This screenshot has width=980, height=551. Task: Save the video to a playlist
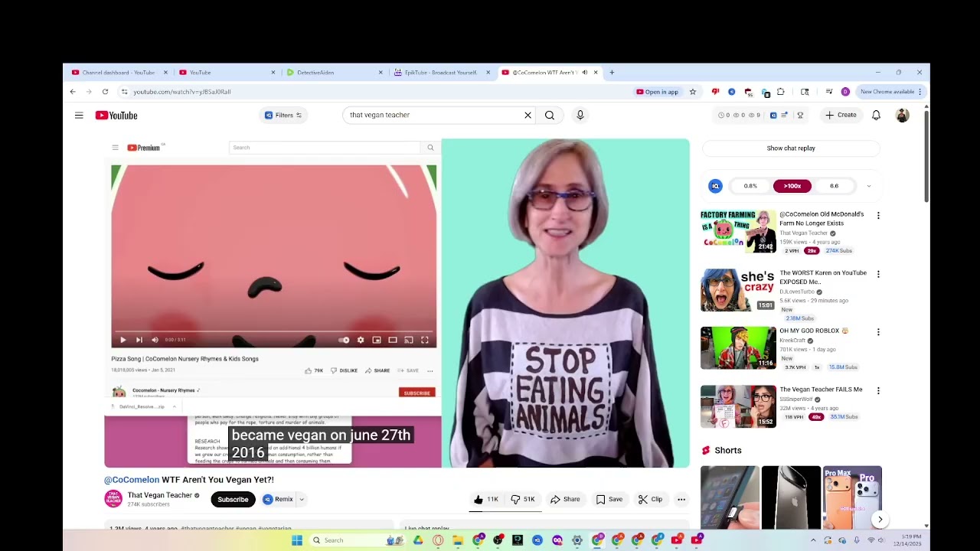coord(609,499)
